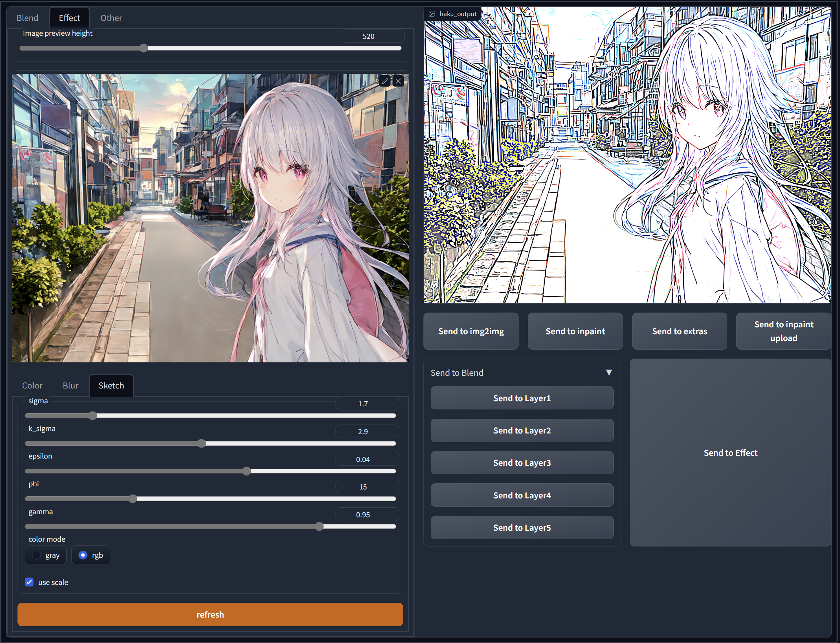This screenshot has width=840, height=643.
Task: Send result to Layer3
Action: click(x=522, y=463)
